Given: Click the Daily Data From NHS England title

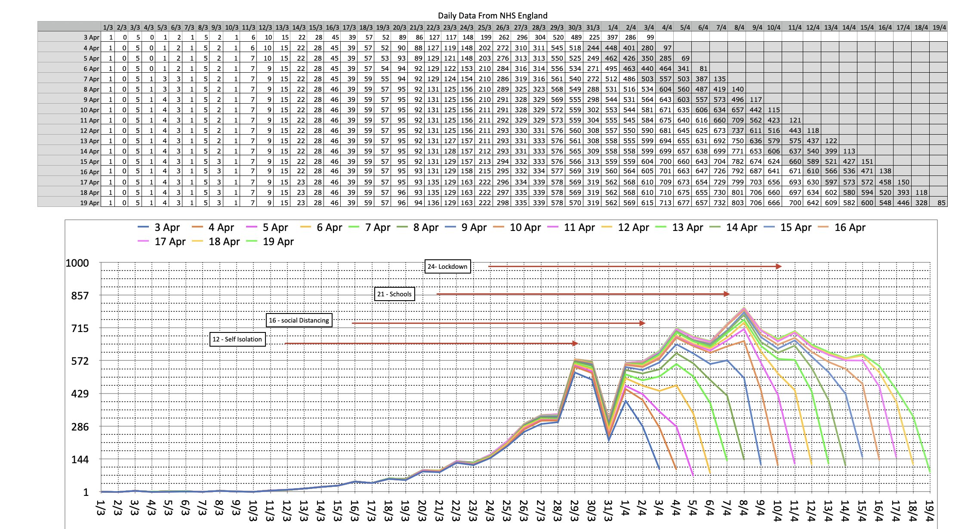Looking at the screenshot, I should 492,15.
